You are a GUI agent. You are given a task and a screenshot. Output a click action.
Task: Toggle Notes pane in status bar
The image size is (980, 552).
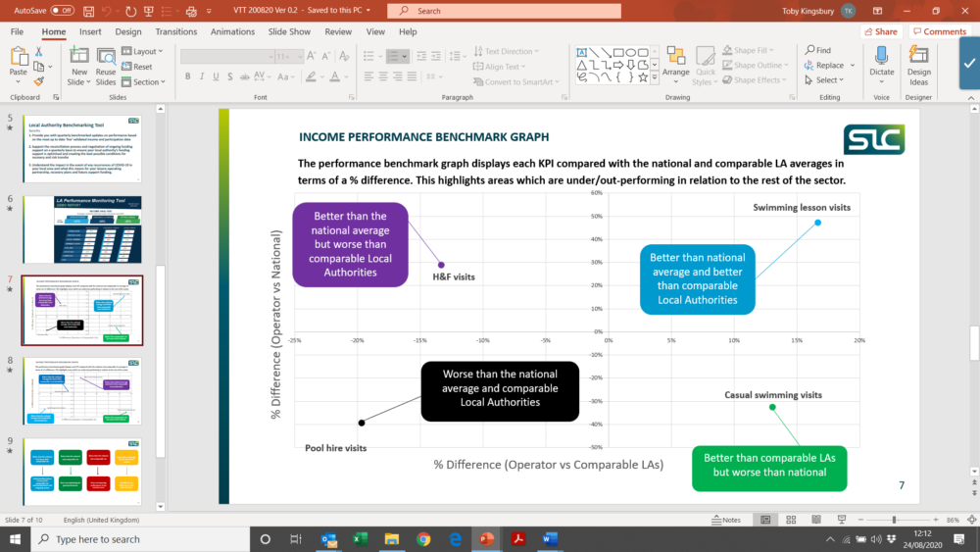pos(725,519)
